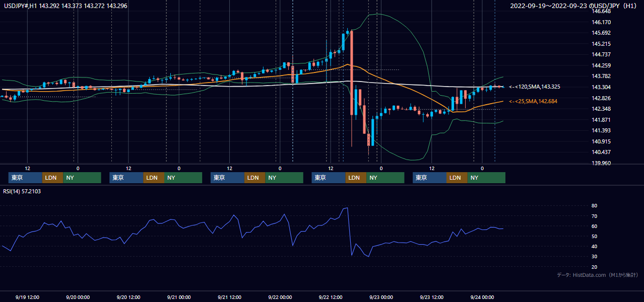Select the 120 SMA 143.325 label
This screenshot has height=302, width=644.
coord(535,87)
